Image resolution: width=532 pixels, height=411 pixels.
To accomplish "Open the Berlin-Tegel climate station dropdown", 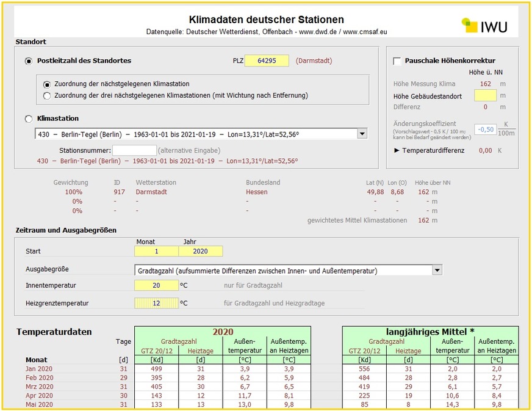I will click(362, 134).
